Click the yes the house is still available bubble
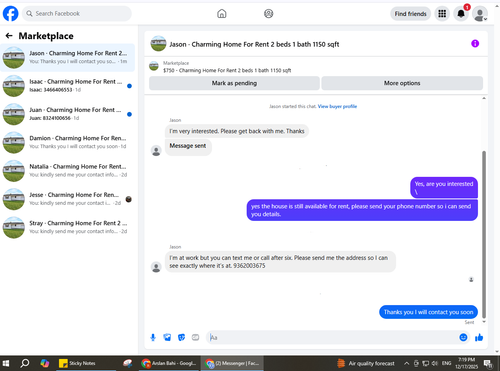This screenshot has height=371, width=500. tap(362, 210)
